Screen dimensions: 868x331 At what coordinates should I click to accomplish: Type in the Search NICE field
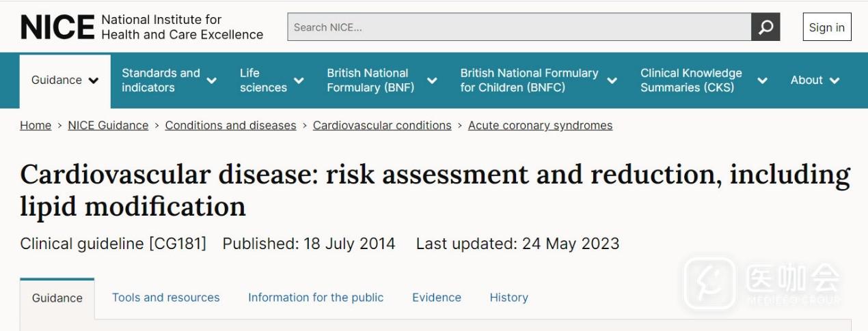(x=519, y=27)
